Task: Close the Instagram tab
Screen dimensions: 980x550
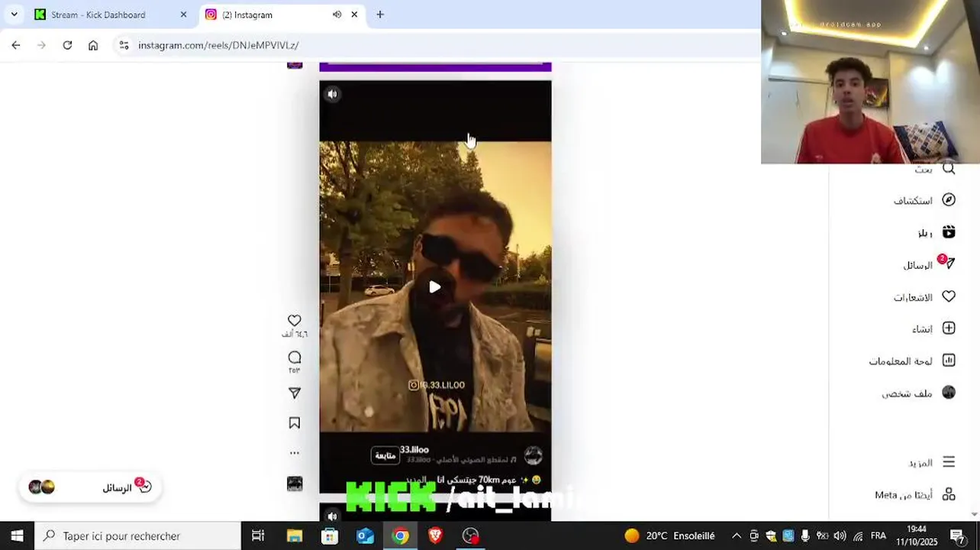Action: [x=354, y=15]
